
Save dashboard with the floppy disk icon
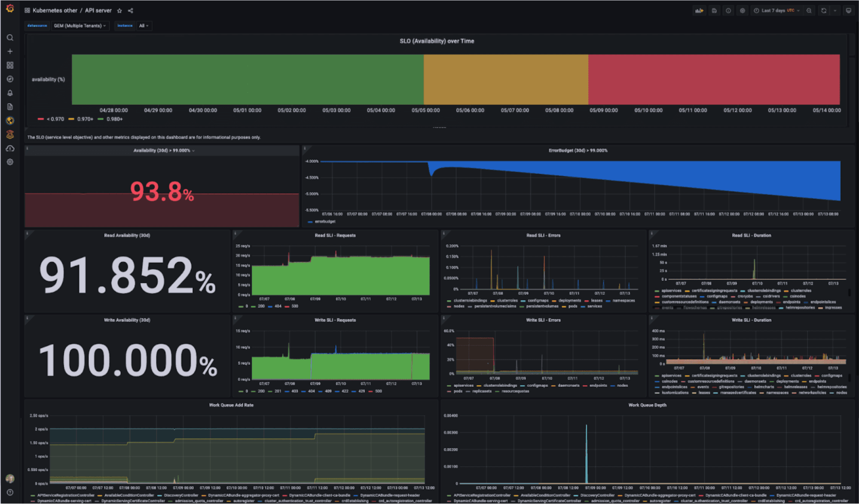pyautogui.click(x=714, y=11)
